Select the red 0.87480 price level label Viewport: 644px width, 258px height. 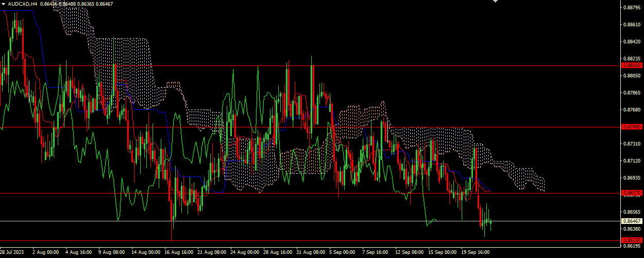coord(632,126)
